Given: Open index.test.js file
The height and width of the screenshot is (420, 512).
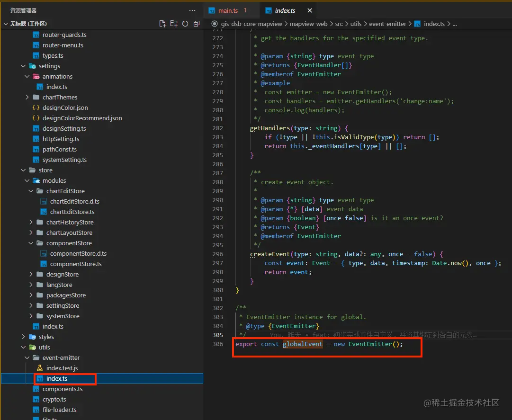Looking at the screenshot, I should coord(62,368).
